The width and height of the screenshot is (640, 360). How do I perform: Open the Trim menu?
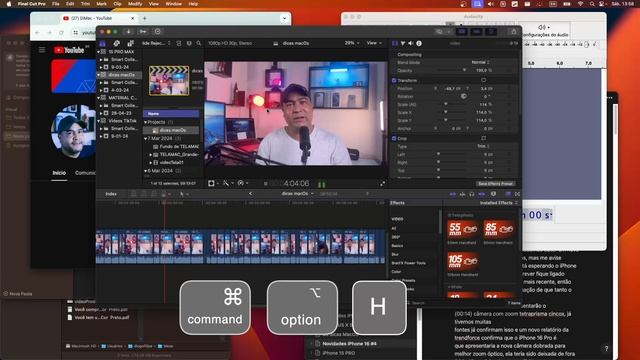(x=85, y=4)
